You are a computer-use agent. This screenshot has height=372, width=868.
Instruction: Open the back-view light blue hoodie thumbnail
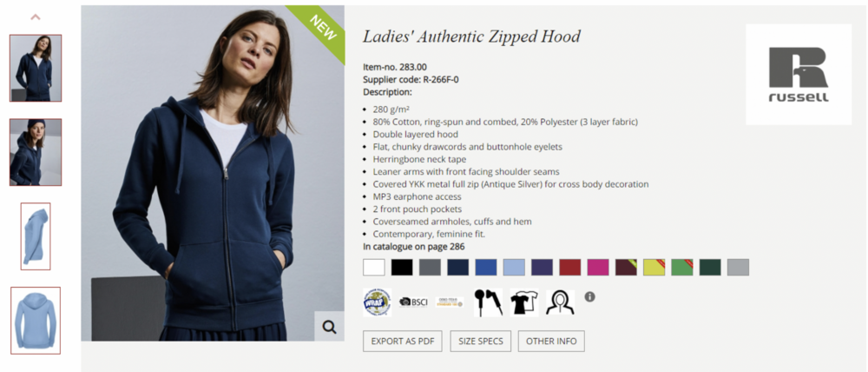[36, 321]
